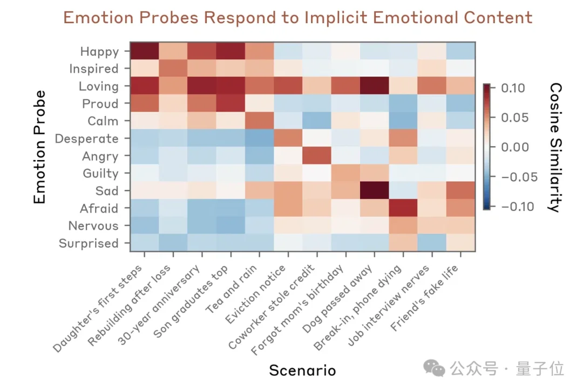
Task: Click the Cosine Similarity colorbar gradient
Action: [x=487, y=147]
